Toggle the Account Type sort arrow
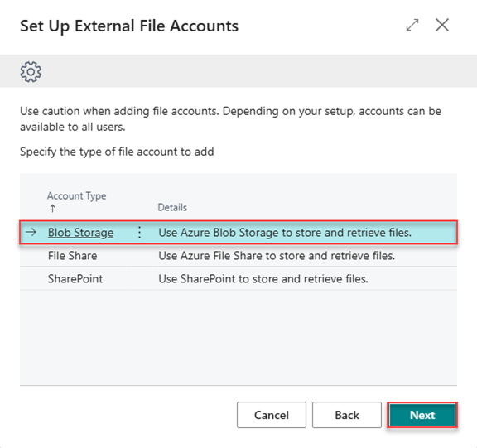 (53, 209)
